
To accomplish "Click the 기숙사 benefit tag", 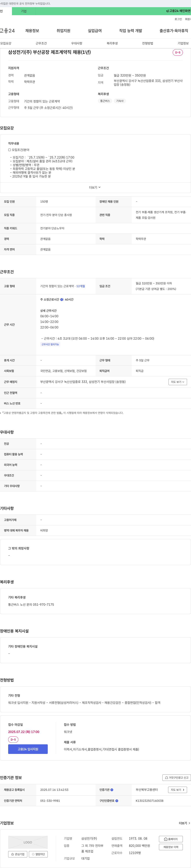I will tap(120, 101).
